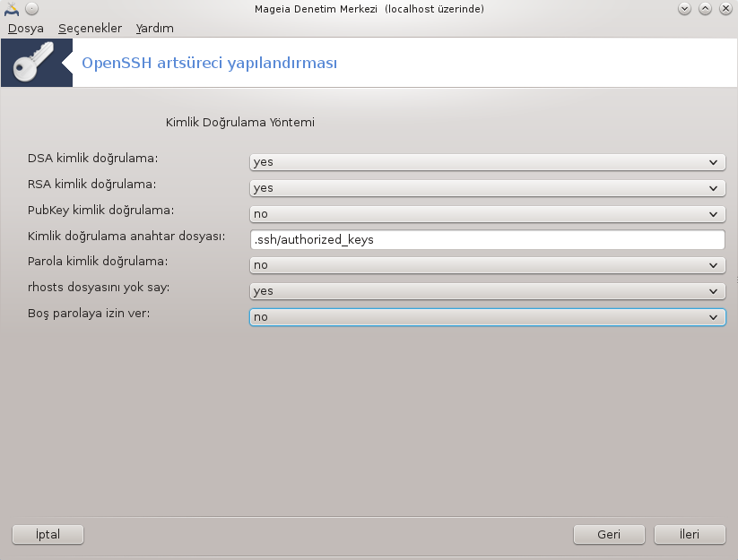Open the RSA kimlik doğrulama dropdown
The width and height of the screenshot is (738, 560).
tap(487, 188)
